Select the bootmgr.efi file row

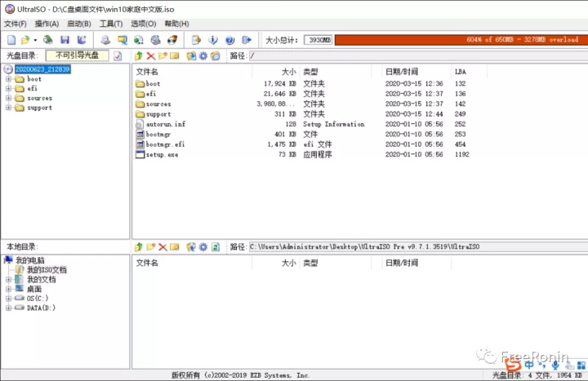(x=302, y=144)
